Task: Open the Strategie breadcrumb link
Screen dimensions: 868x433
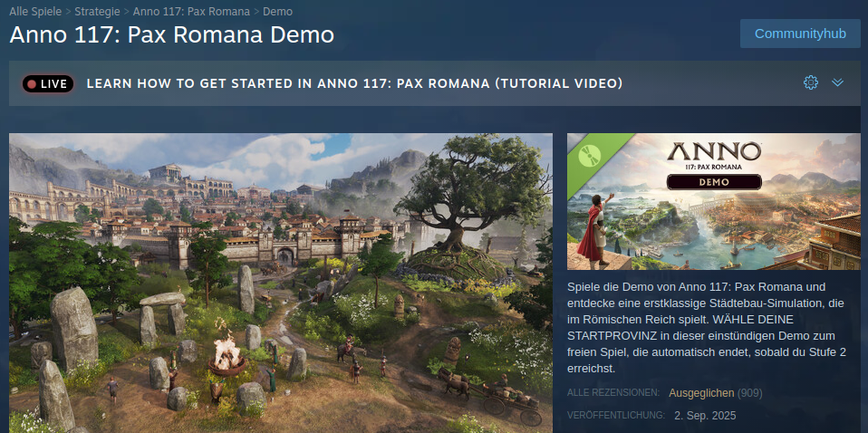Action: pos(98,11)
